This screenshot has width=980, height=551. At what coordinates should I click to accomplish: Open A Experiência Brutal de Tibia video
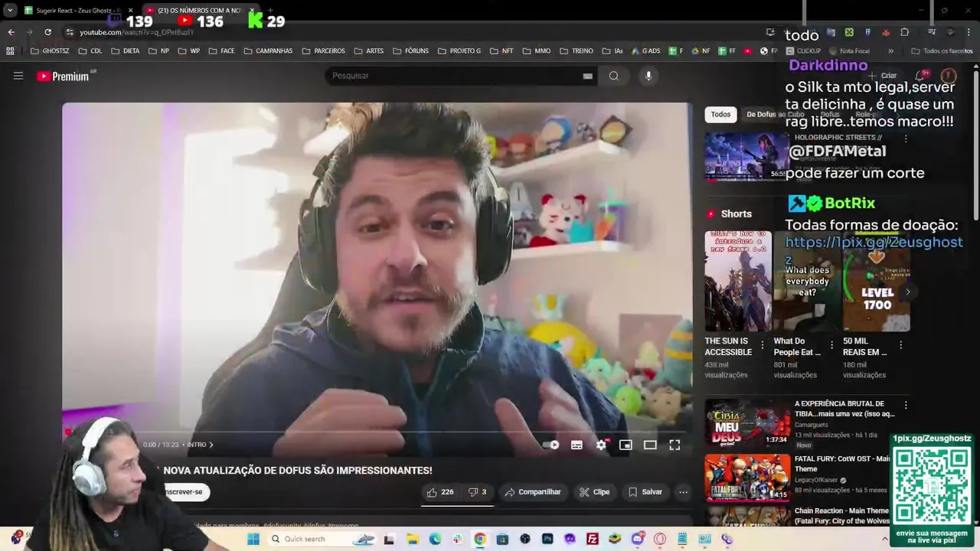click(747, 422)
